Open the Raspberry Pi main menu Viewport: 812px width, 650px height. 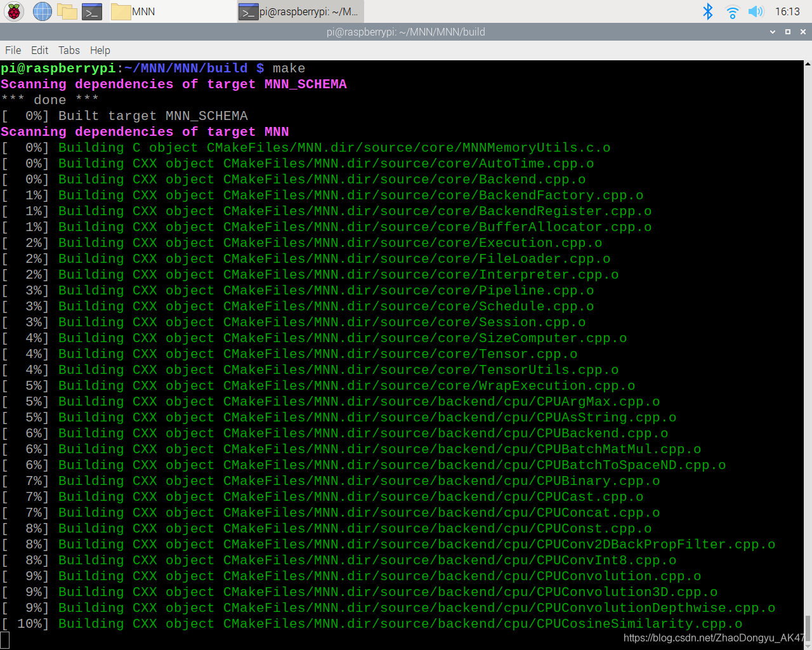[14, 11]
